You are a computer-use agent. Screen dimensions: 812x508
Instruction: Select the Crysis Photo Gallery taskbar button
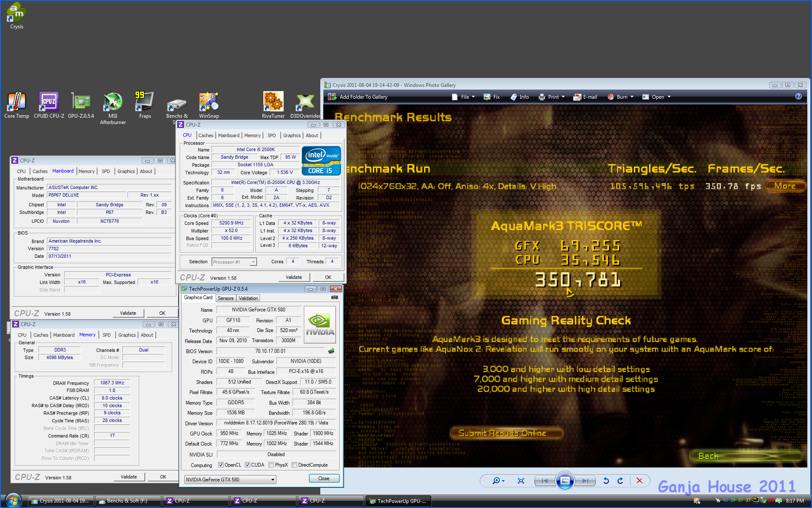tap(60, 501)
